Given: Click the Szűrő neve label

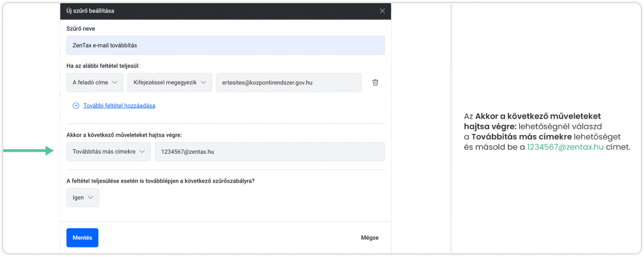Looking at the screenshot, I should coord(80,29).
